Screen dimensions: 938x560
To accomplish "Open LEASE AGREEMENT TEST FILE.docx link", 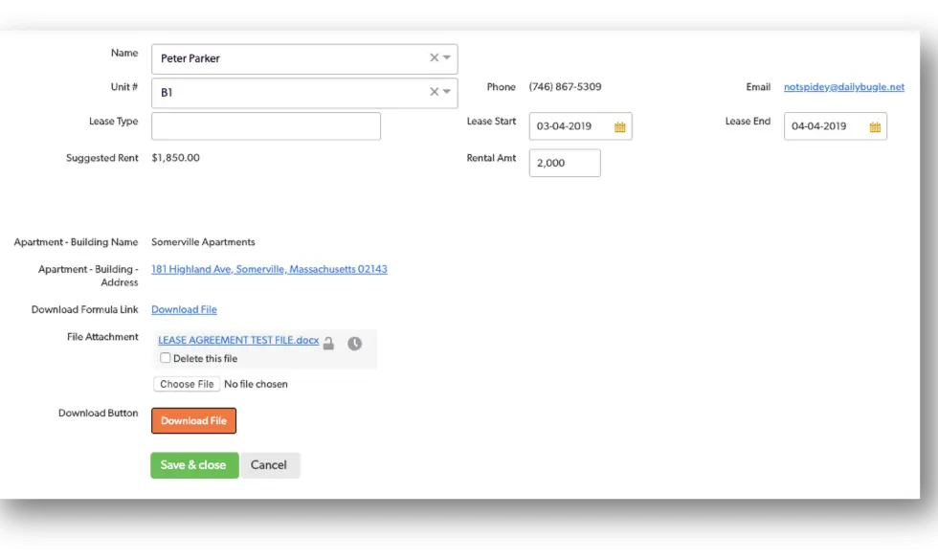I will click(x=238, y=340).
